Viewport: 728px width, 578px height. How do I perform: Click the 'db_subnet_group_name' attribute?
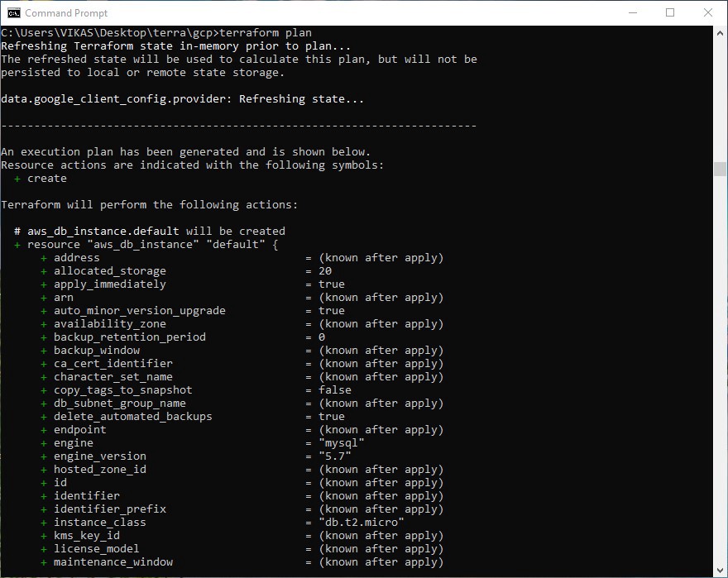point(120,403)
